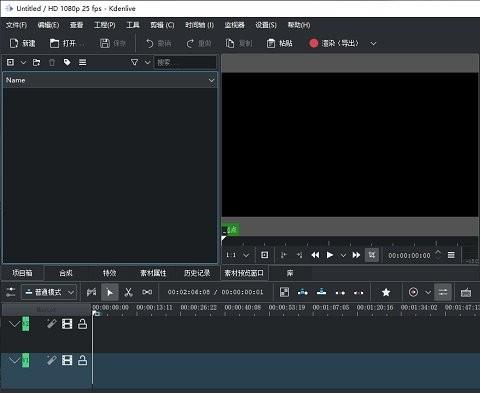
Task: Click the 新建 (New) toolbar button
Action: click(22, 43)
